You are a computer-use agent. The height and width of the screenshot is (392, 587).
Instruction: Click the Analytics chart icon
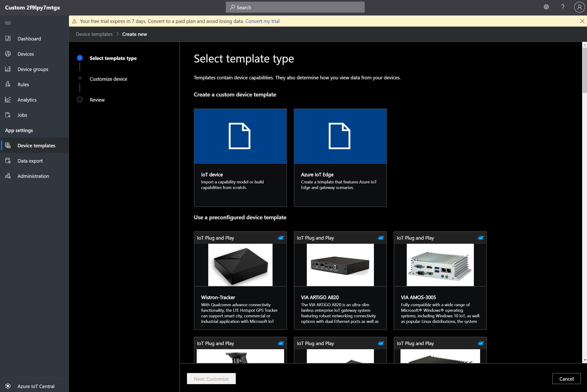tap(8, 99)
